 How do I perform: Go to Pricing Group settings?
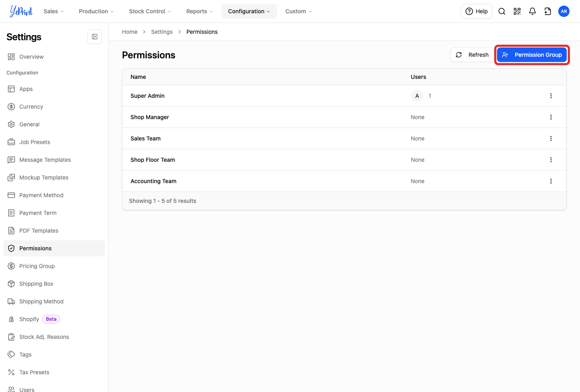tap(54, 266)
